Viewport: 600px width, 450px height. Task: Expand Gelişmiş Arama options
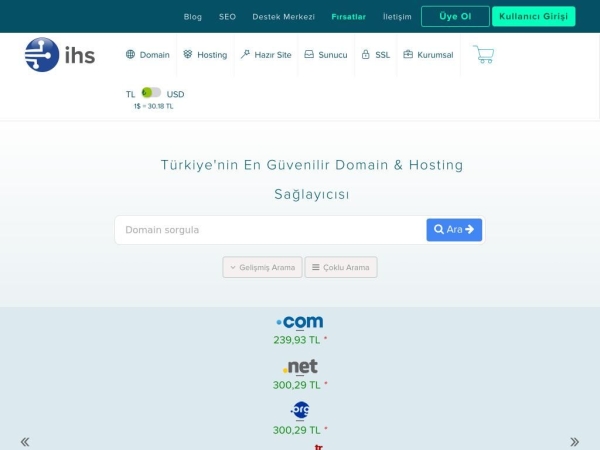262,267
